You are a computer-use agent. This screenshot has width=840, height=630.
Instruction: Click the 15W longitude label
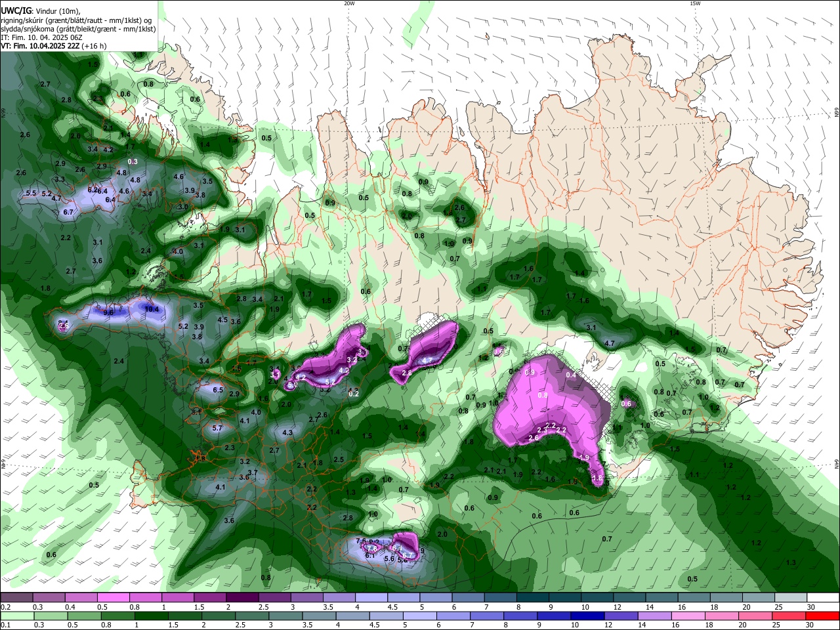pyautogui.click(x=694, y=3)
